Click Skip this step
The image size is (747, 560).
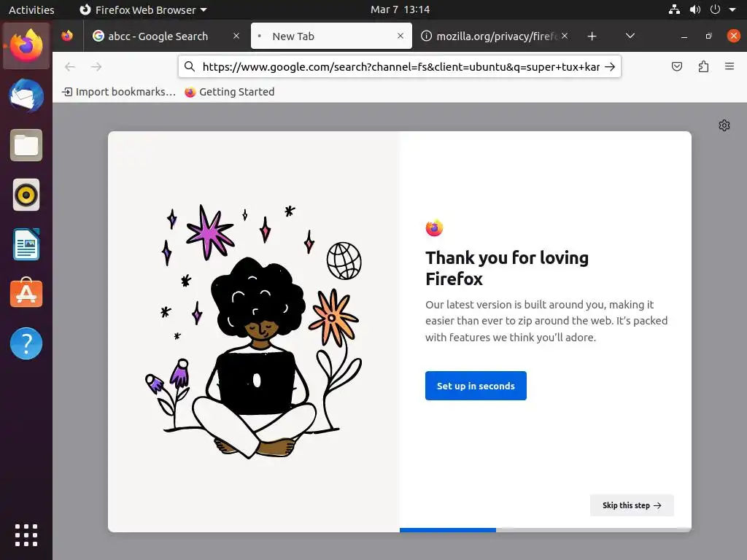coord(632,505)
